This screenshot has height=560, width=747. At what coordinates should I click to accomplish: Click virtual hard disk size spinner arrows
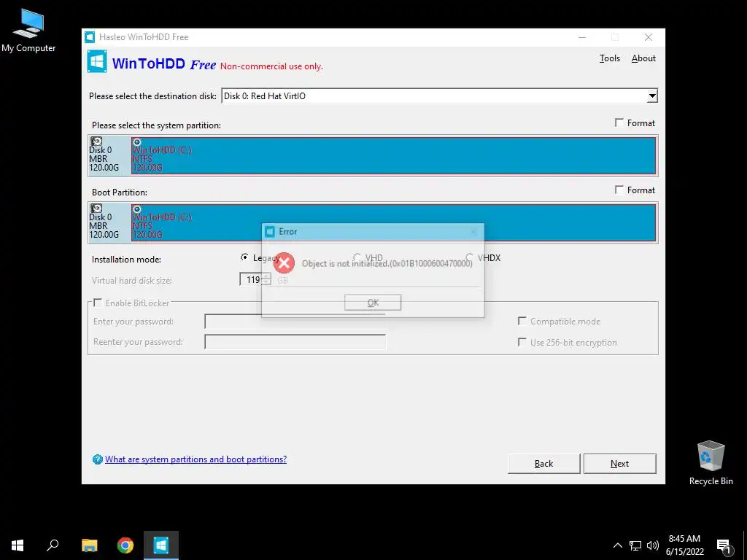tap(267, 279)
